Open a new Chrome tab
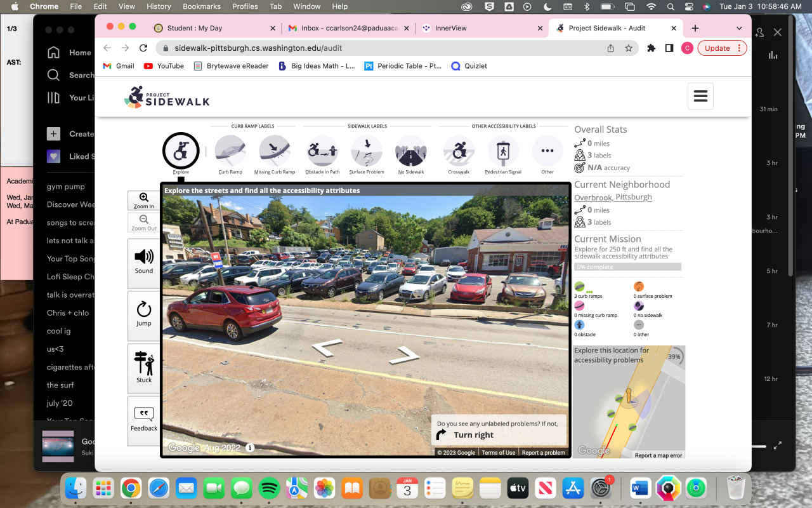 pyautogui.click(x=695, y=28)
